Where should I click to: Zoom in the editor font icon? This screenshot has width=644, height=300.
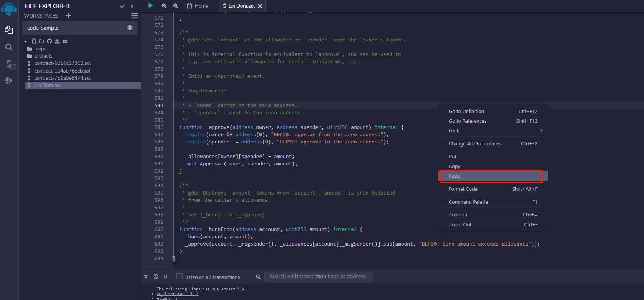pyautogui.click(x=176, y=6)
